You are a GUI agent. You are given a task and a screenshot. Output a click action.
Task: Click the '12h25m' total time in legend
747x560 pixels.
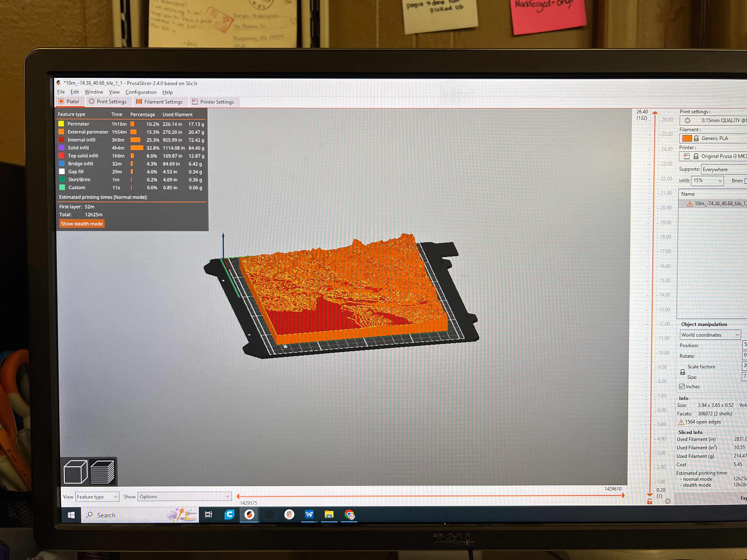(x=94, y=215)
